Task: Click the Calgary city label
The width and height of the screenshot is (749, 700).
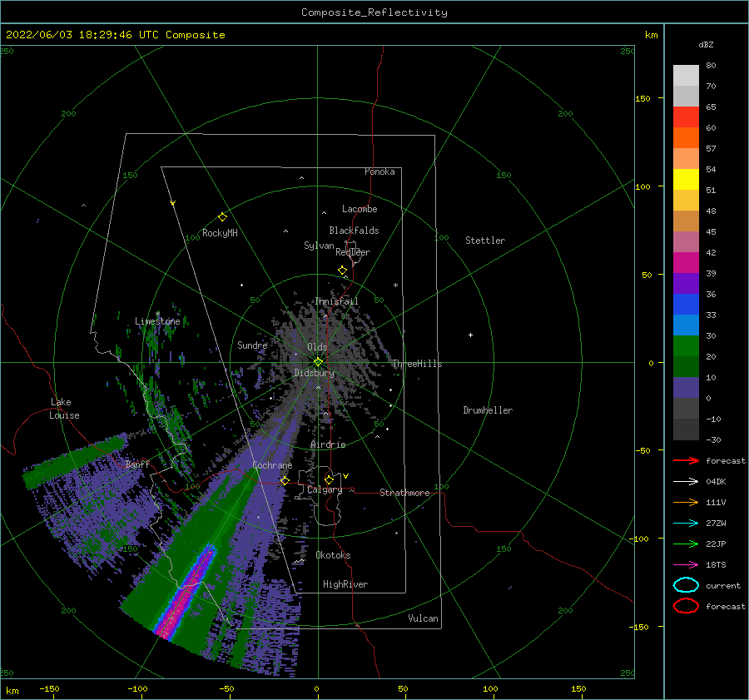Action: (x=325, y=489)
